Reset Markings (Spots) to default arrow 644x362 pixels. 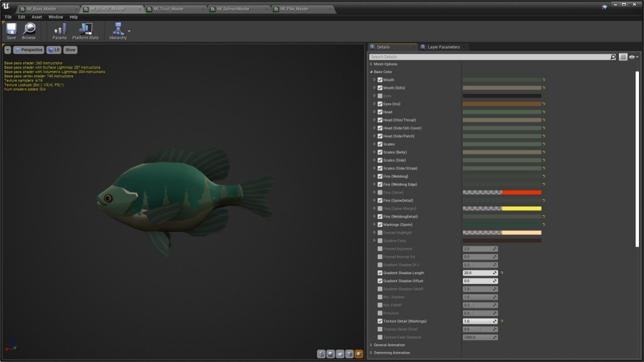tap(544, 224)
